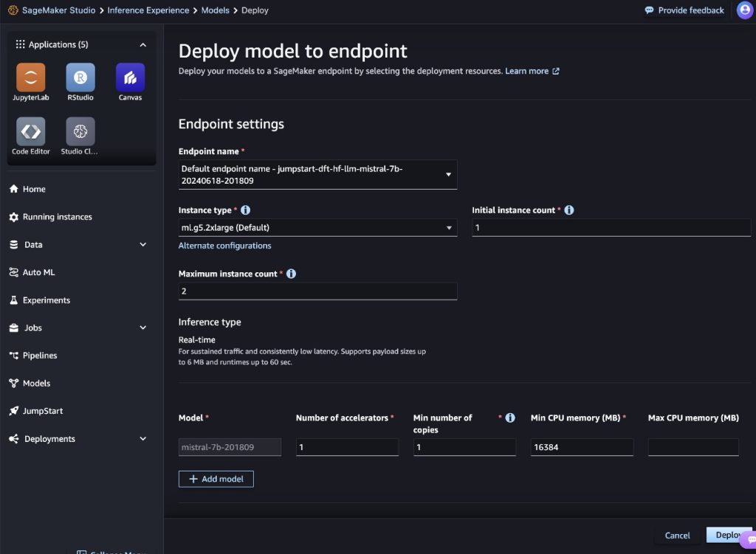Collapse the Applications panel chevron

coord(142,45)
